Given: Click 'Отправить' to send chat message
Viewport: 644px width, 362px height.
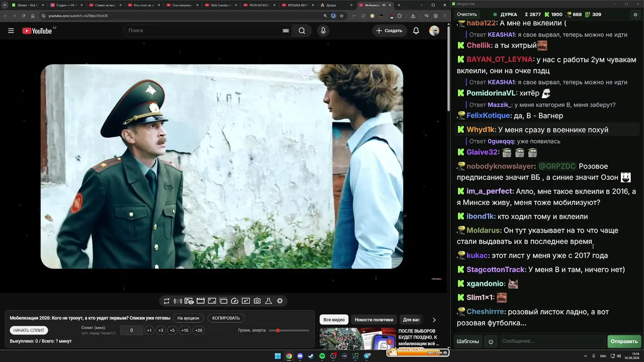Looking at the screenshot, I should pos(624,342).
